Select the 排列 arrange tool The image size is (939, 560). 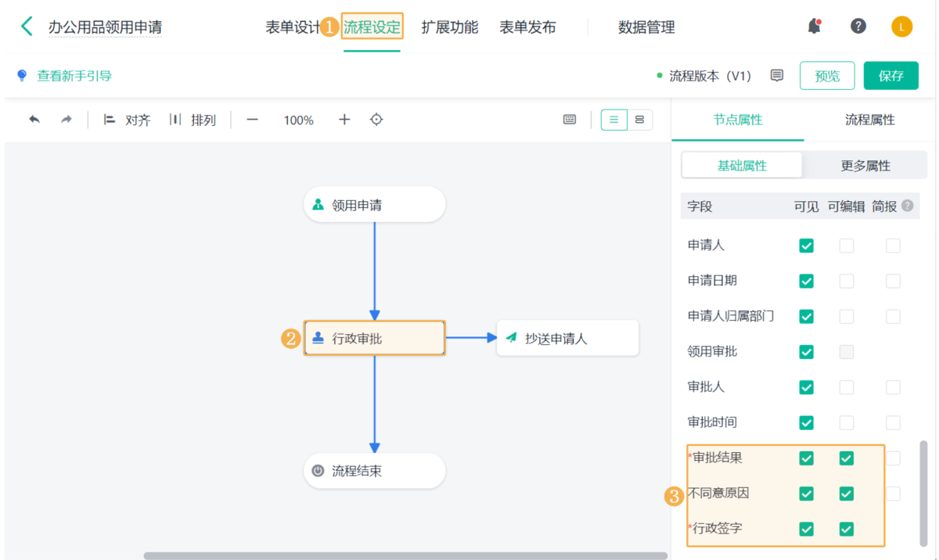click(194, 120)
